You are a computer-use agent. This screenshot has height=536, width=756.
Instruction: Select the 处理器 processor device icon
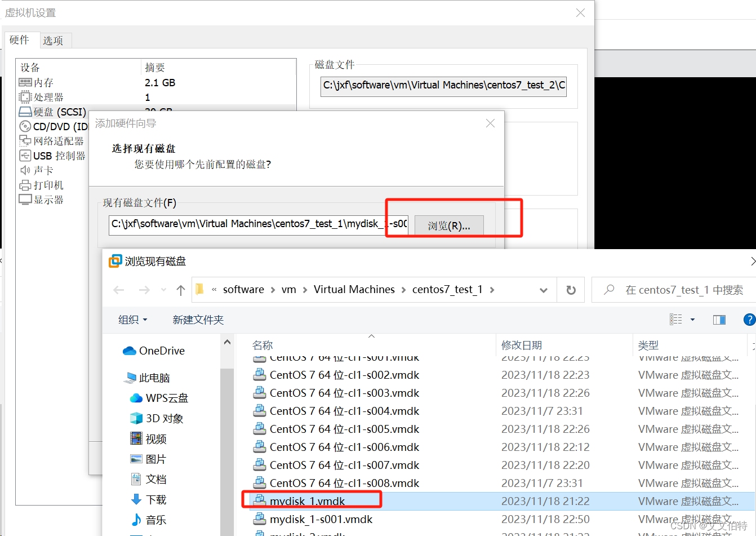tap(25, 97)
